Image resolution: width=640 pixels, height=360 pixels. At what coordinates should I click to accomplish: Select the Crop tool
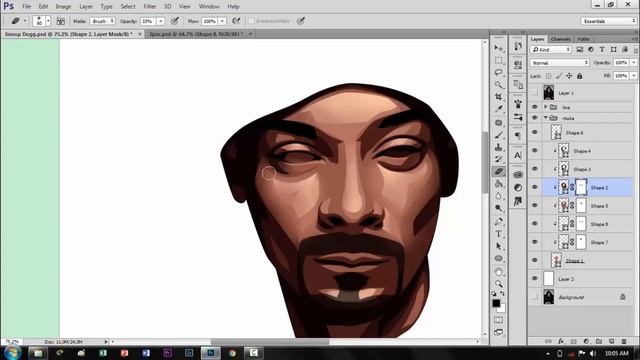click(498, 97)
